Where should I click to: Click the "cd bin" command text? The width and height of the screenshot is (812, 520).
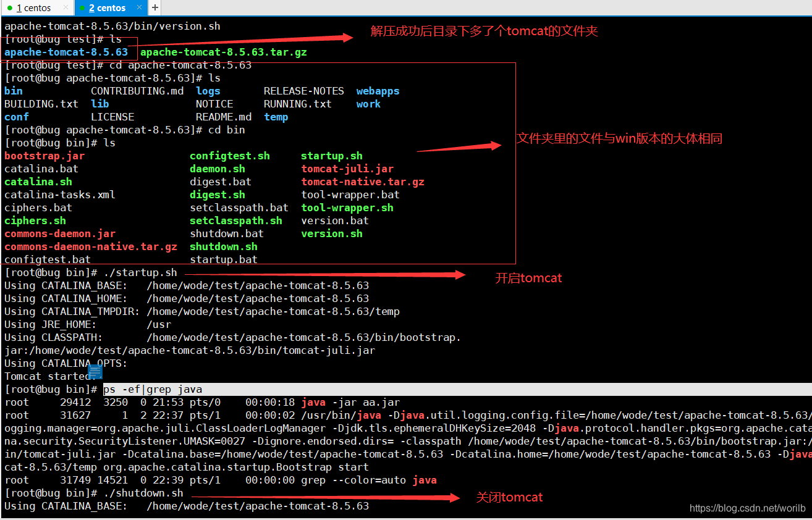point(227,130)
